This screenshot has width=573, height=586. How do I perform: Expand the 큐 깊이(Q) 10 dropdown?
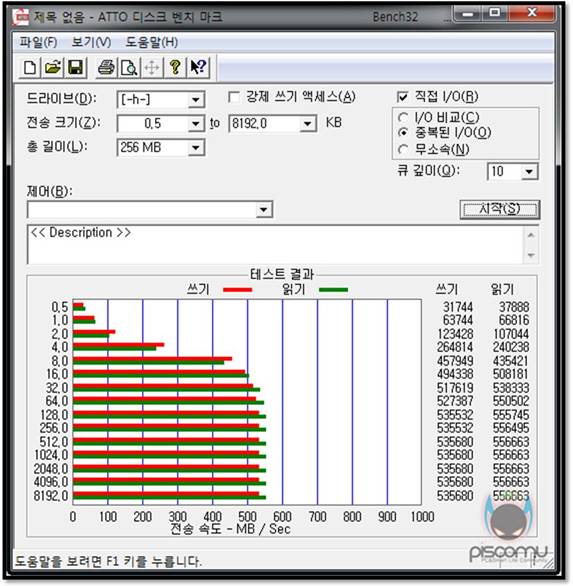click(529, 172)
